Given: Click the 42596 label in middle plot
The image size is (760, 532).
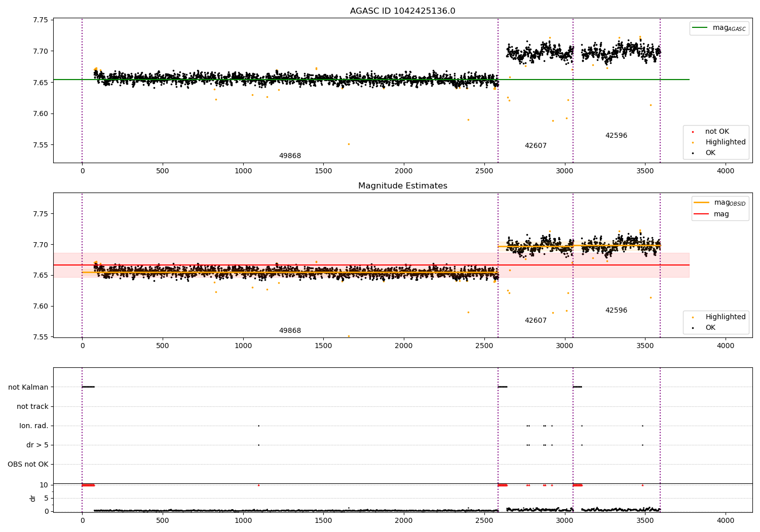Looking at the screenshot, I should [616, 311].
